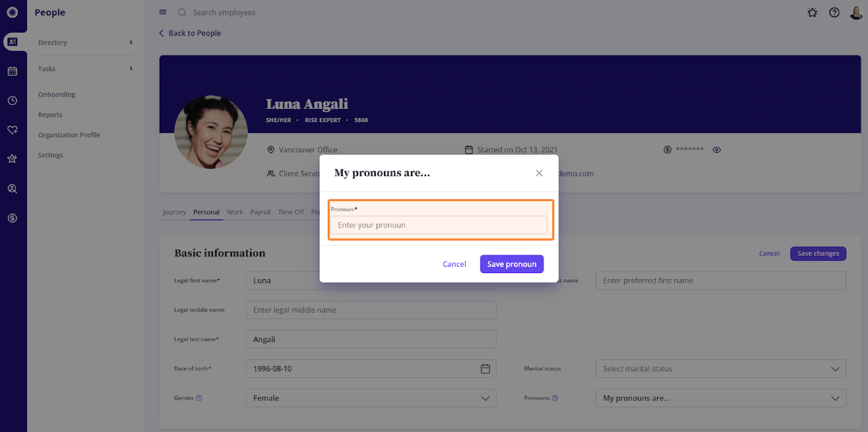Open the recruiting search-person sidebar icon
The image size is (868, 432).
tap(12, 189)
